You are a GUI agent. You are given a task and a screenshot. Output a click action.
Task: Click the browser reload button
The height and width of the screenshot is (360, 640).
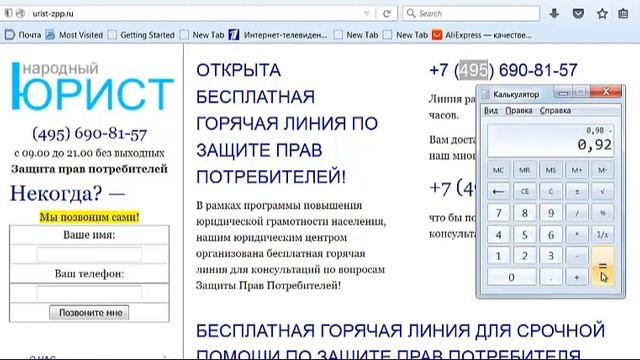click(387, 13)
